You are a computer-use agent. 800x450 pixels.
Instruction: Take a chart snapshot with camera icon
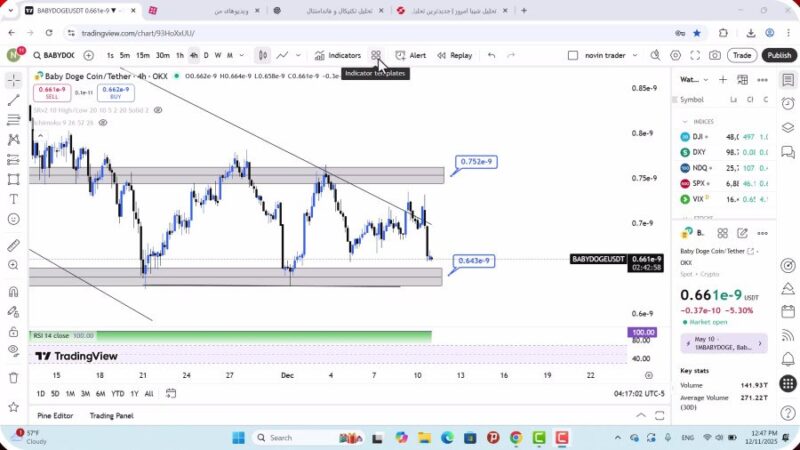[x=714, y=56]
